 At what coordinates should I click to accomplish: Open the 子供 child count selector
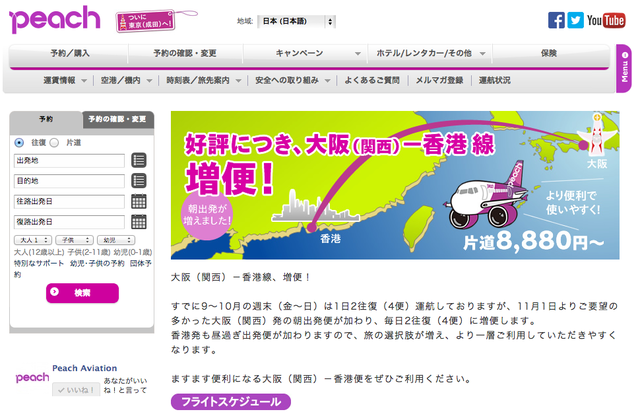[x=75, y=240]
